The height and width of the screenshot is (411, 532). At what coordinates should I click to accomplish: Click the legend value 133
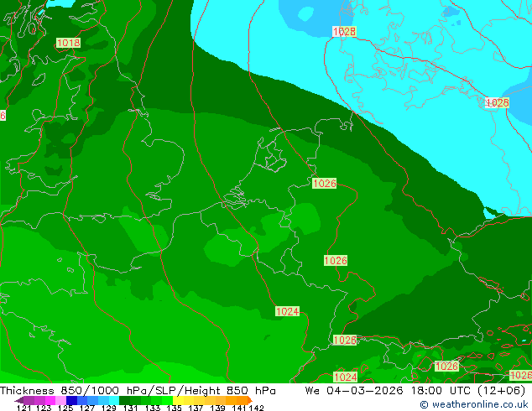pos(153,408)
